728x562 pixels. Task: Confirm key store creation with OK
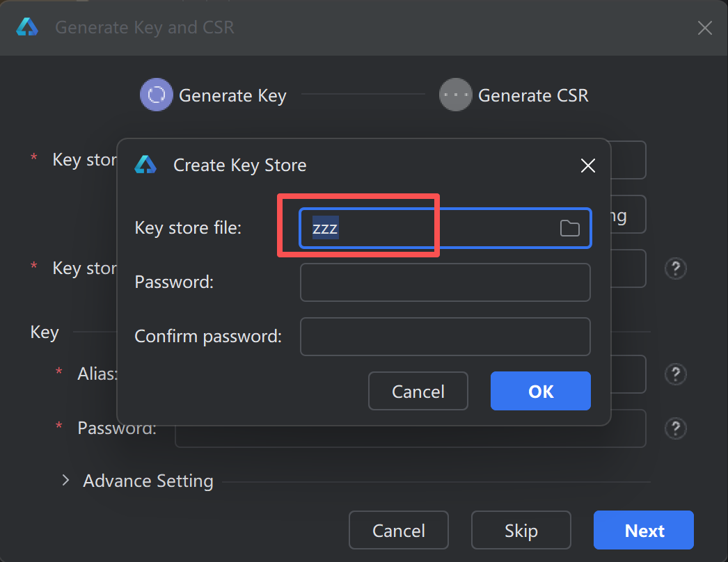pyautogui.click(x=540, y=392)
